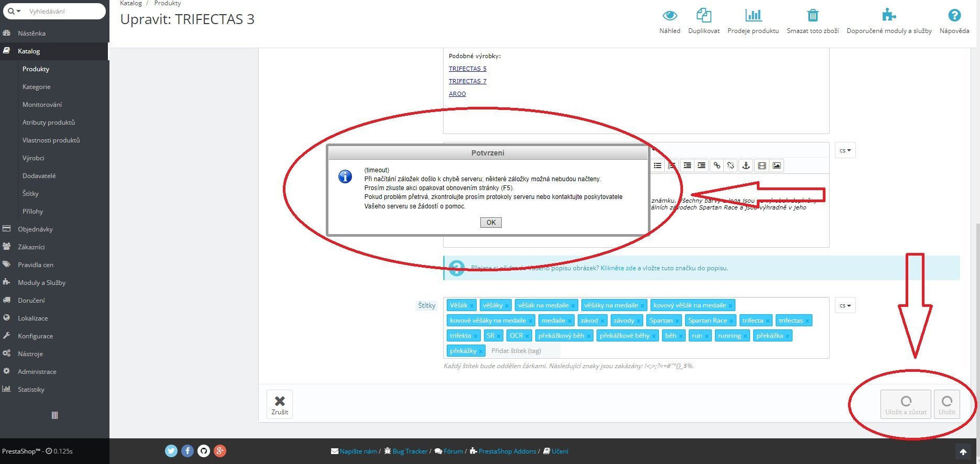Remove the "trifectas" tag
Screen dimensions: 980x464
click(x=807, y=321)
